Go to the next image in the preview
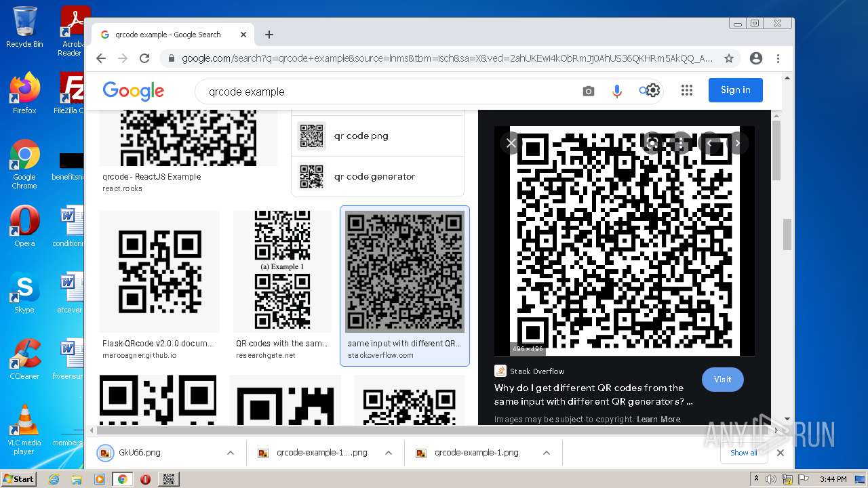 737,143
